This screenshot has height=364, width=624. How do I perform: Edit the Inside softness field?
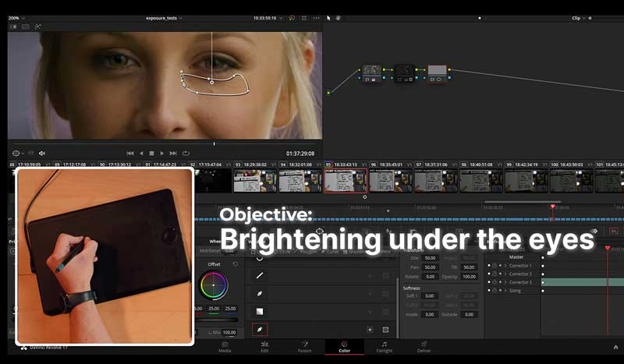click(430, 314)
